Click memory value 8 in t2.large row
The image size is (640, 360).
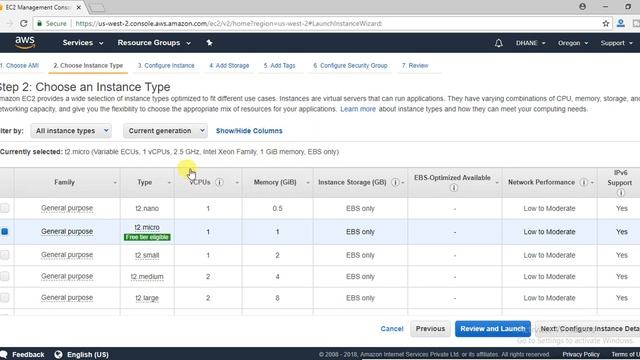pos(277,298)
